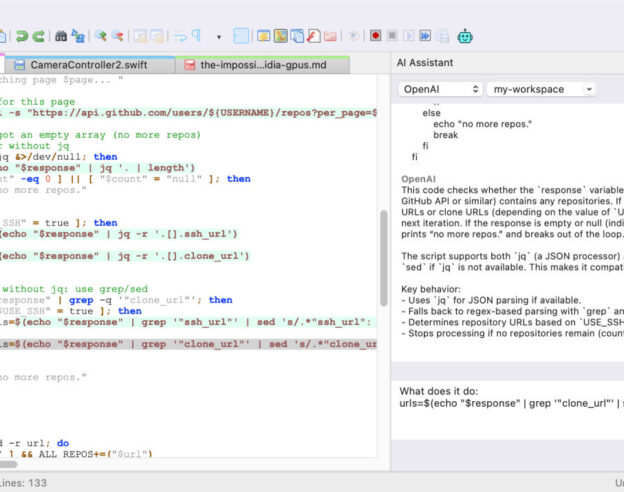Click the AI Assistant panel title

click(425, 62)
